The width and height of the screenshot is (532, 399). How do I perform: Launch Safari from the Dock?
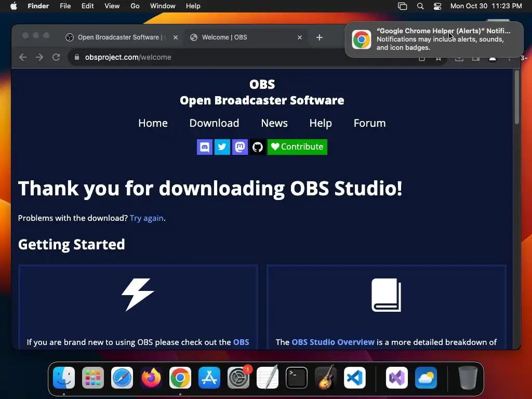point(122,378)
